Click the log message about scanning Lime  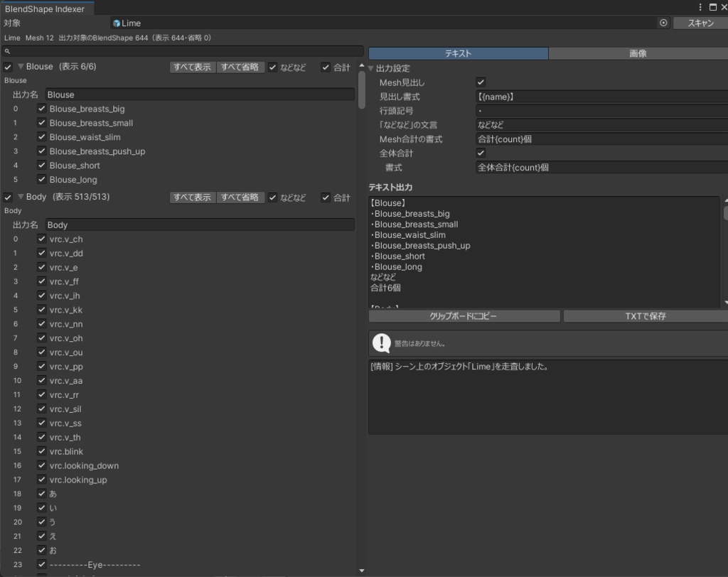[460, 366]
